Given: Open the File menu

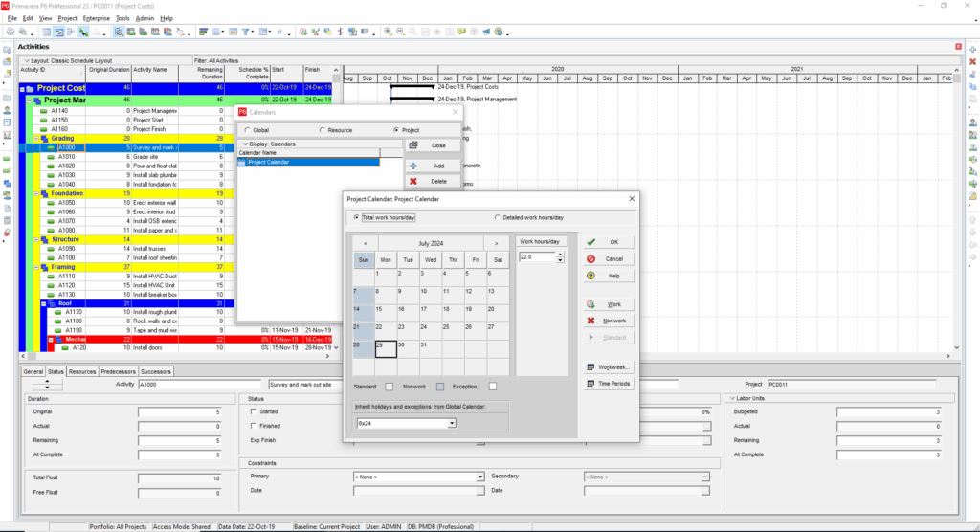Looking at the screenshot, I should [x=11, y=19].
